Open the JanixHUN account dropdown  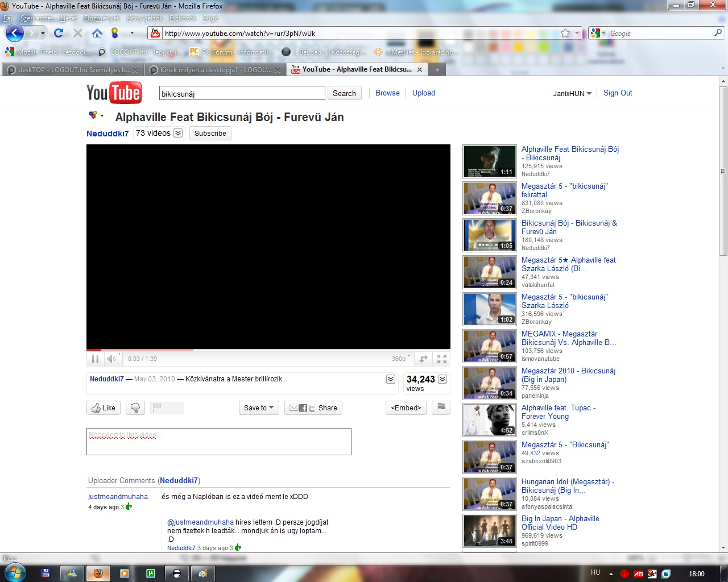tap(573, 93)
